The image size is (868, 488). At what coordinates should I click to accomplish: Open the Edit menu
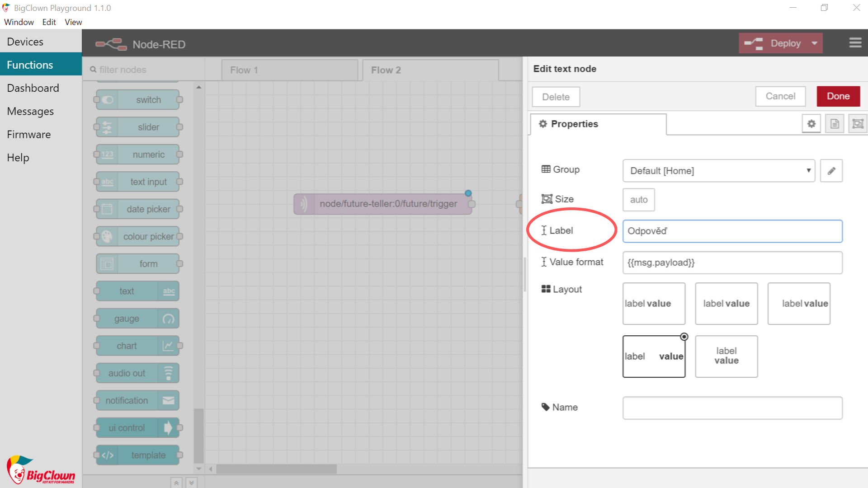coord(49,22)
